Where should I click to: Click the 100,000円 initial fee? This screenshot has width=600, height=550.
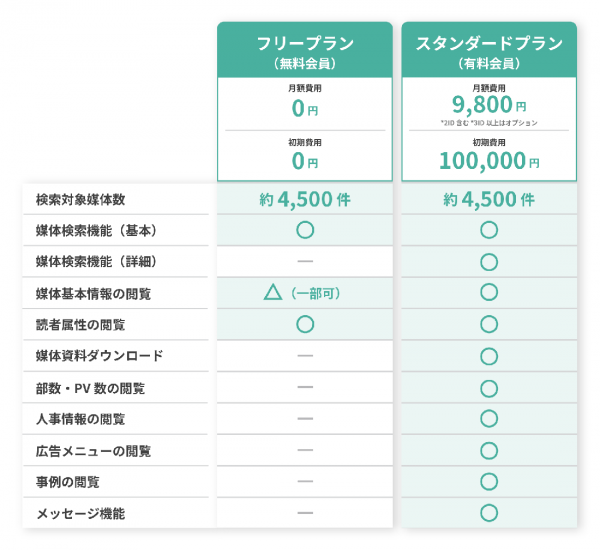[x=489, y=160]
